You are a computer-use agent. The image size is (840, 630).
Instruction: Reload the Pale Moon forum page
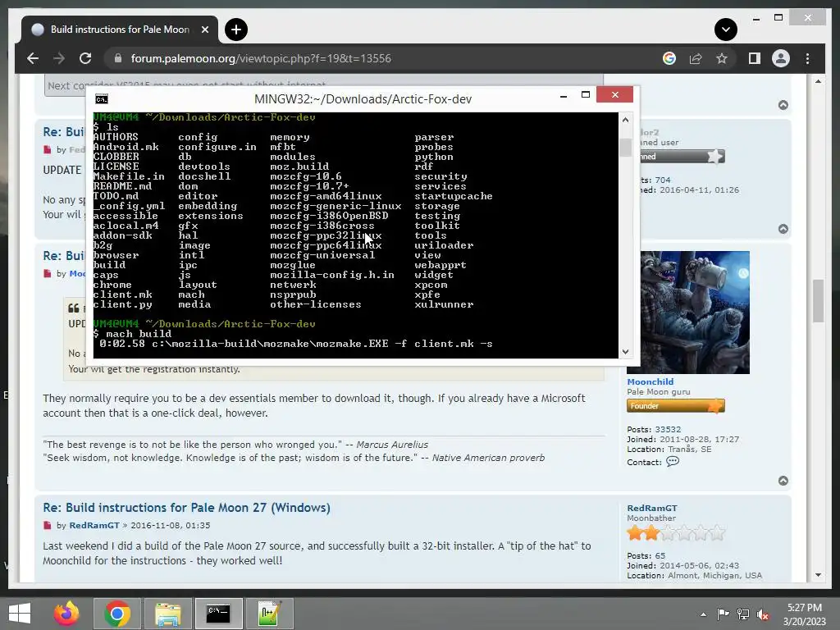tap(85, 58)
